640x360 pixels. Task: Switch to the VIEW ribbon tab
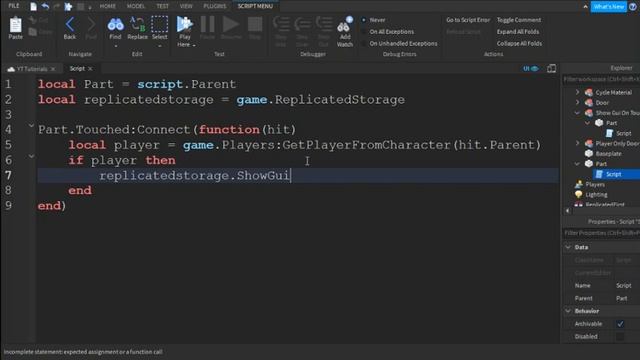pyautogui.click(x=186, y=6)
